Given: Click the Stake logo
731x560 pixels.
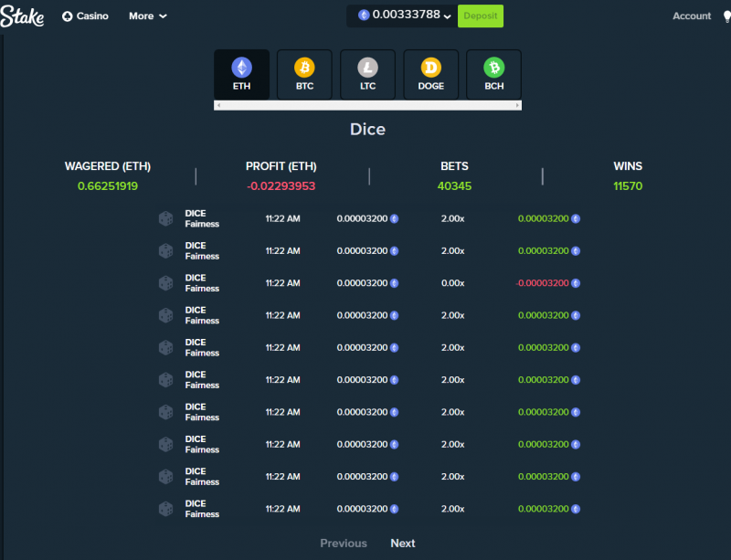Looking at the screenshot, I should coord(22,16).
